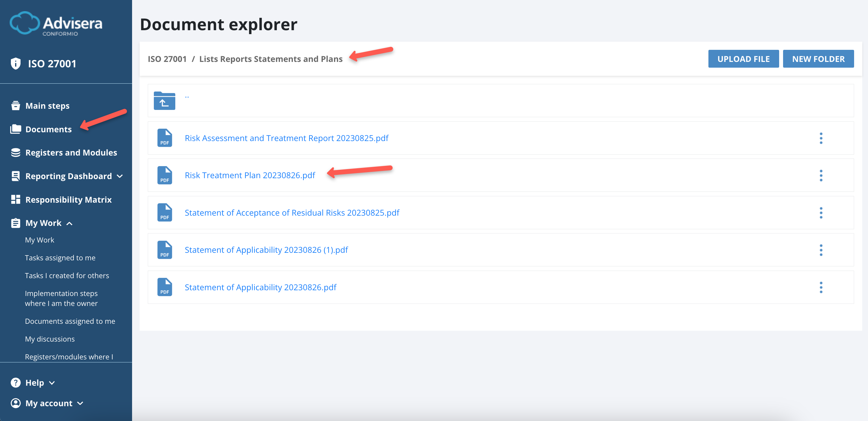868x421 pixels.
Task: Open Documents in the sidebar
Action: 49,129
